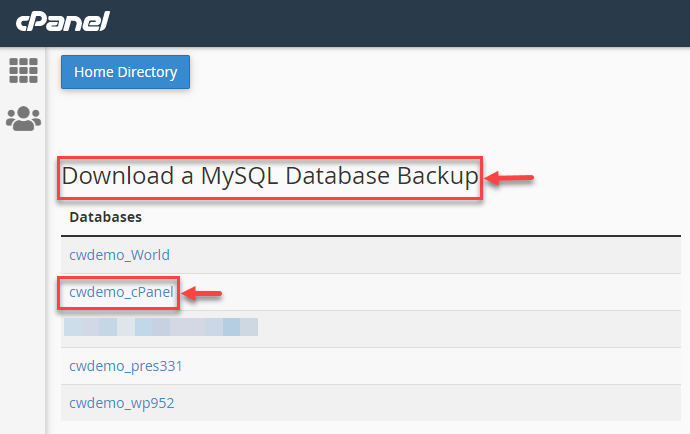The image size is (690, 434).
Task: Click the red arrow beside cwdemo_cPanel
Action: point(201,294)
